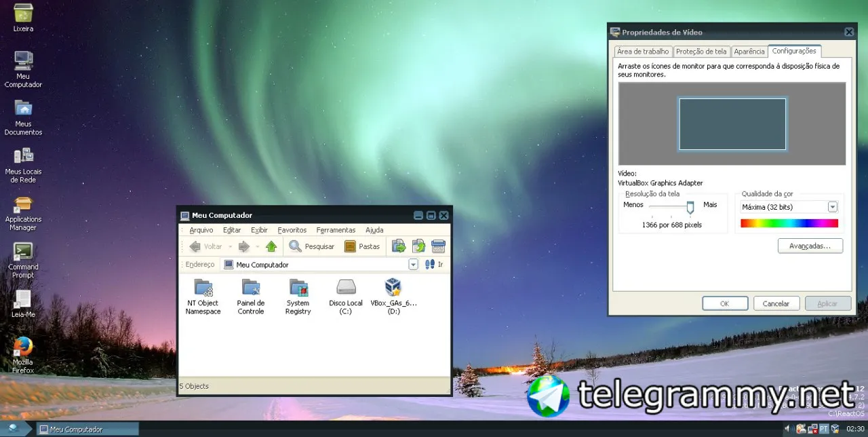Select Meus Locais de Rede icon
This screenshot has width=868, height=437.
click(23, 165)
